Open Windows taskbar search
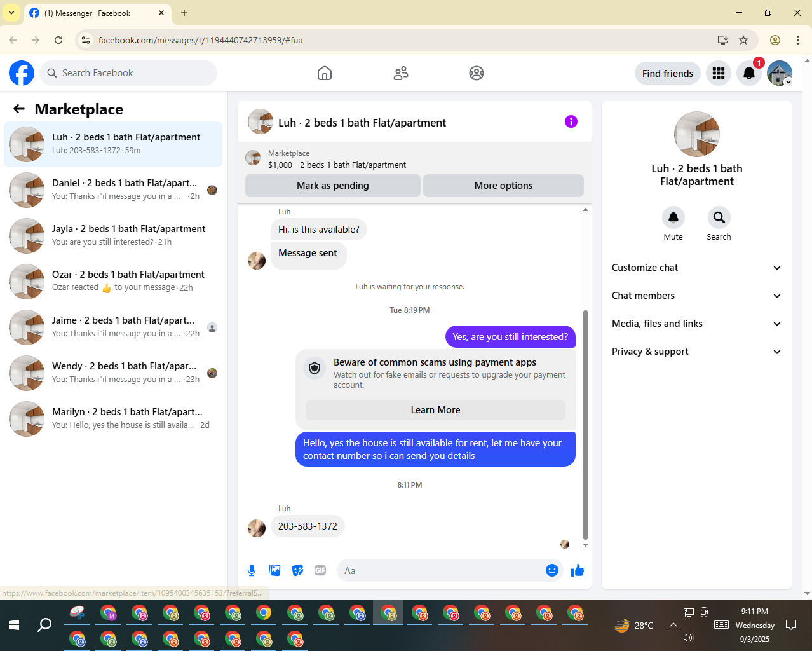 pos(44,625)
